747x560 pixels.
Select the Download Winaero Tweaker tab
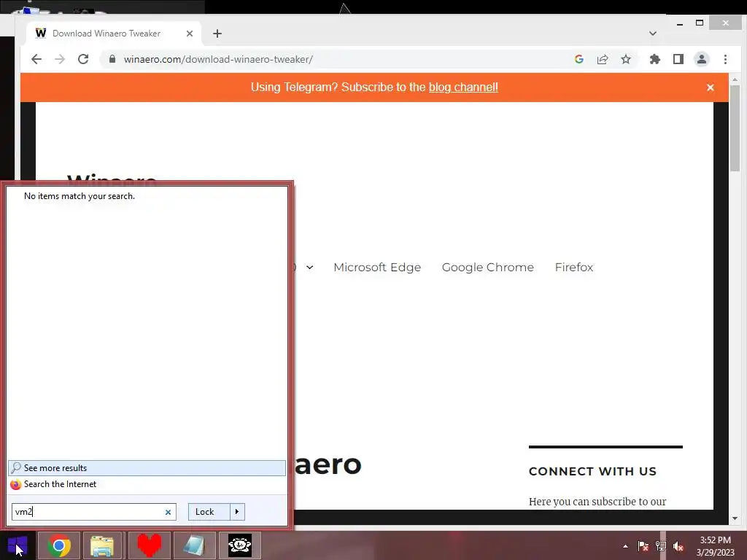pyautogui.click(x=115, y=34)
